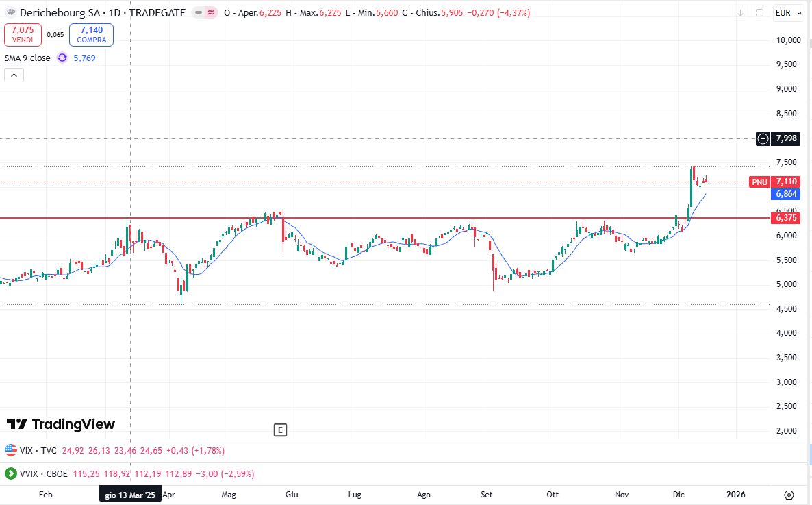Image resolution: width=812 pixels, height=505 pixels.
Task: Click the green VVIX symbol icon
Action: [11, 473]
